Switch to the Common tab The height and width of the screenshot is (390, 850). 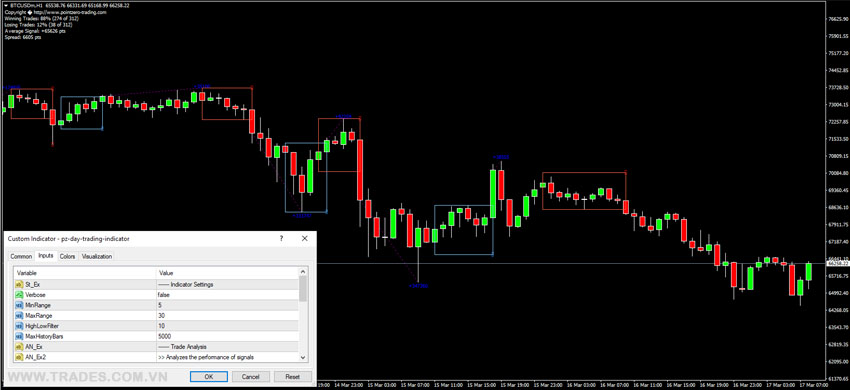[x=21, y=256]
